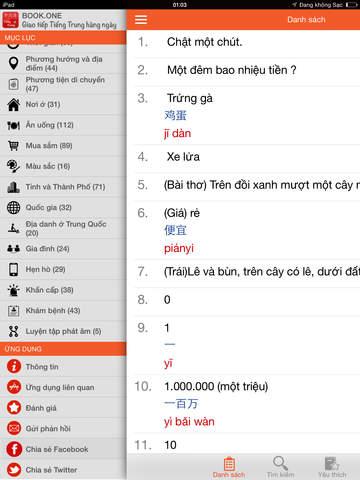Tap the BOOK.ONE app logo
Viewport: 360px width, 480px height.
pyautogui.click(x=10, y=20)
